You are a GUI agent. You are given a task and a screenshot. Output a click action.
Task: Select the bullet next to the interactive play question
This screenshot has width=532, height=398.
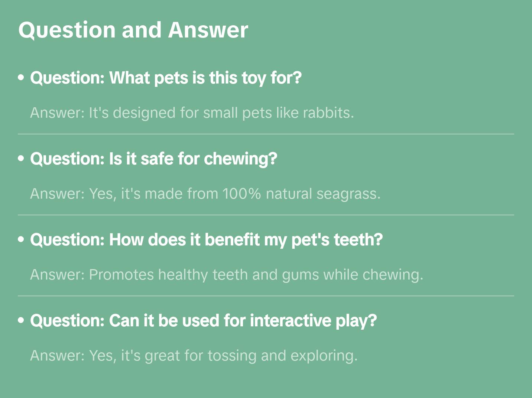click(21, 321)
